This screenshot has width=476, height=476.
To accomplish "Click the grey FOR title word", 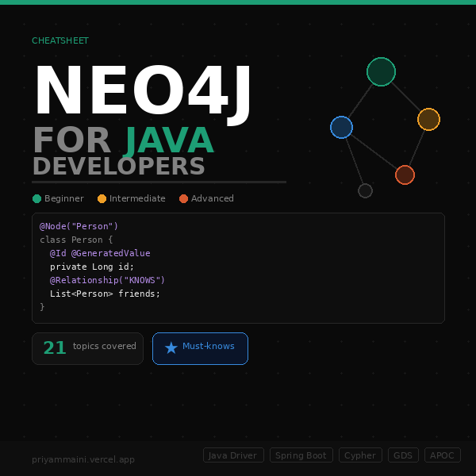I will point(72,140).
